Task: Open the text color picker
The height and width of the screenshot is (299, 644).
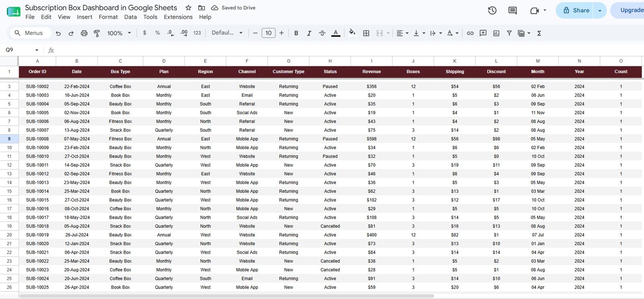Action: [336, 33]
